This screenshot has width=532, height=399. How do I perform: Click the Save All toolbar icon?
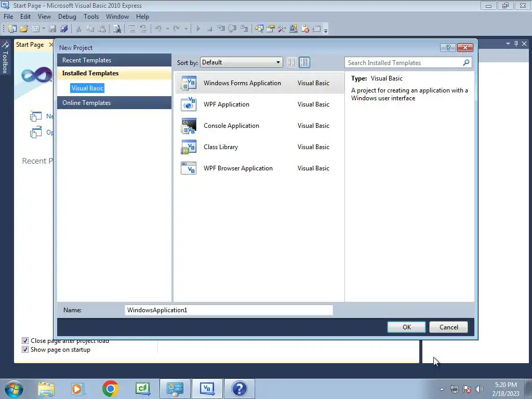click(64, 29)
